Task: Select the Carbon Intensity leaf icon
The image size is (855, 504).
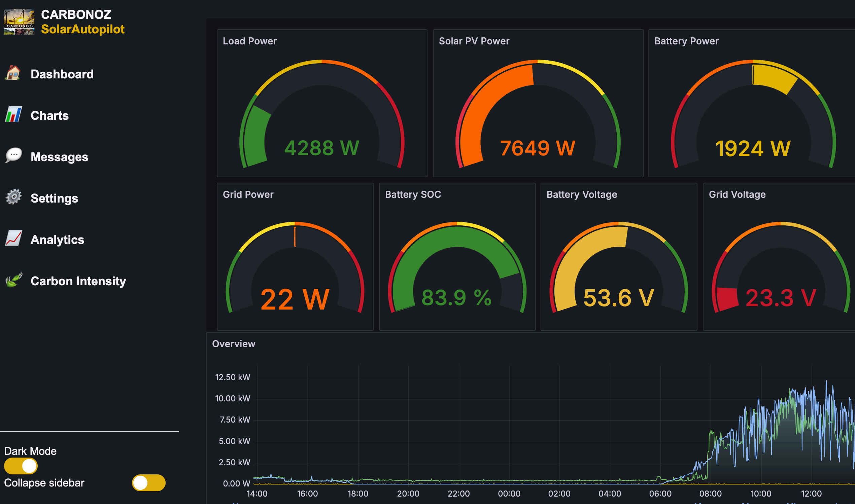Action: click(x=12, y=280)
